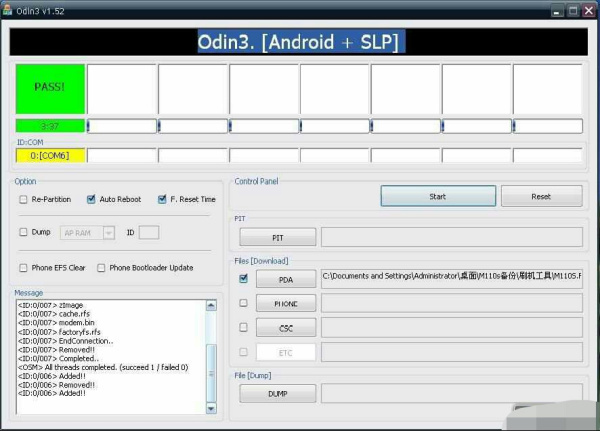Image resolution: width=600 pixels, height=431 pixels.
Task: Click the 0:[COM6] port indicator
Action: click(x=50, y=156)
